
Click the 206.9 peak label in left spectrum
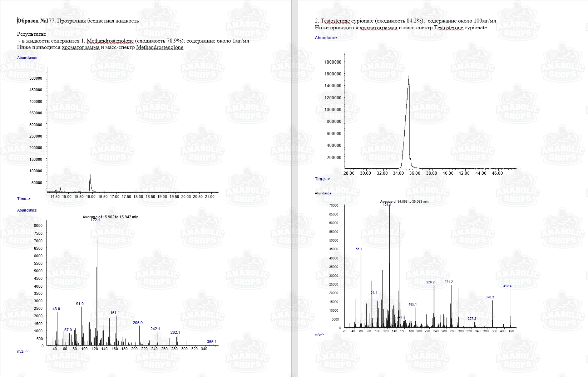tap(138, 323)
